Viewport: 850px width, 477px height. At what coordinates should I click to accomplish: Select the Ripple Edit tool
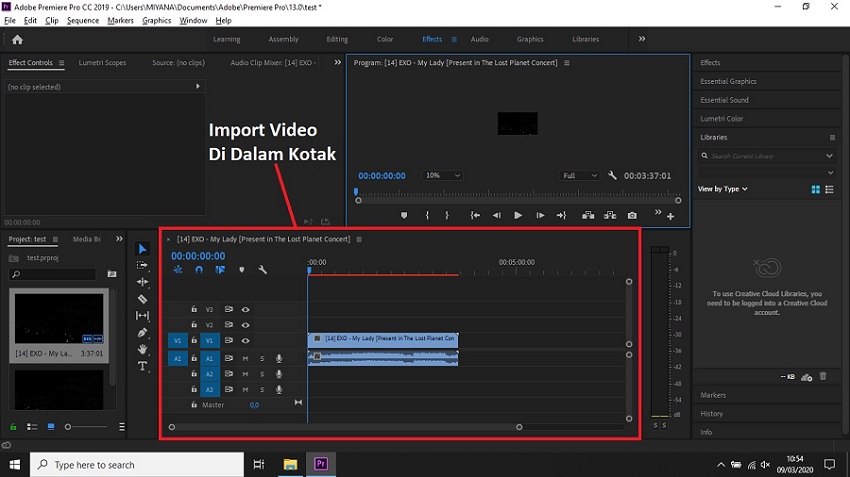(x=142, y=282)
